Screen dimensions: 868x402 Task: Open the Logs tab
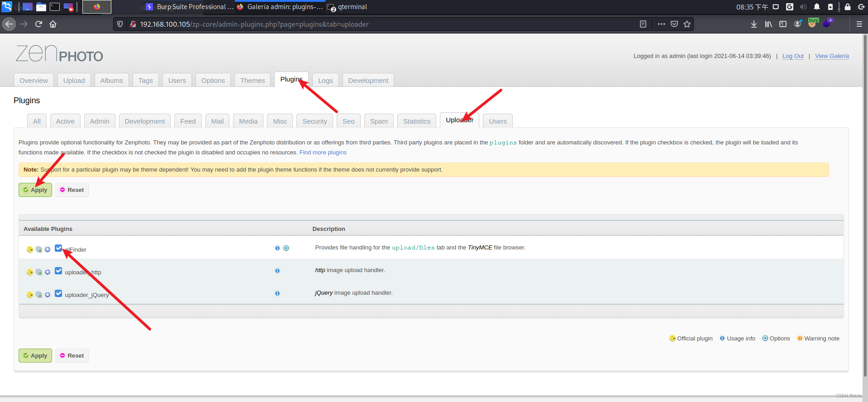pos(325,80)
